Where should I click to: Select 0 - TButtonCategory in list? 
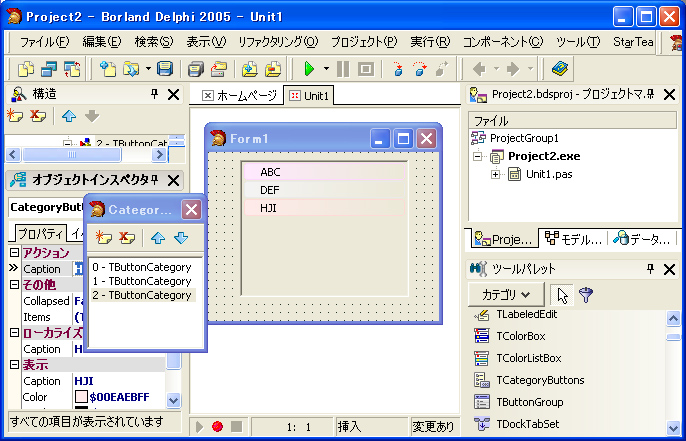coord(142,267)
